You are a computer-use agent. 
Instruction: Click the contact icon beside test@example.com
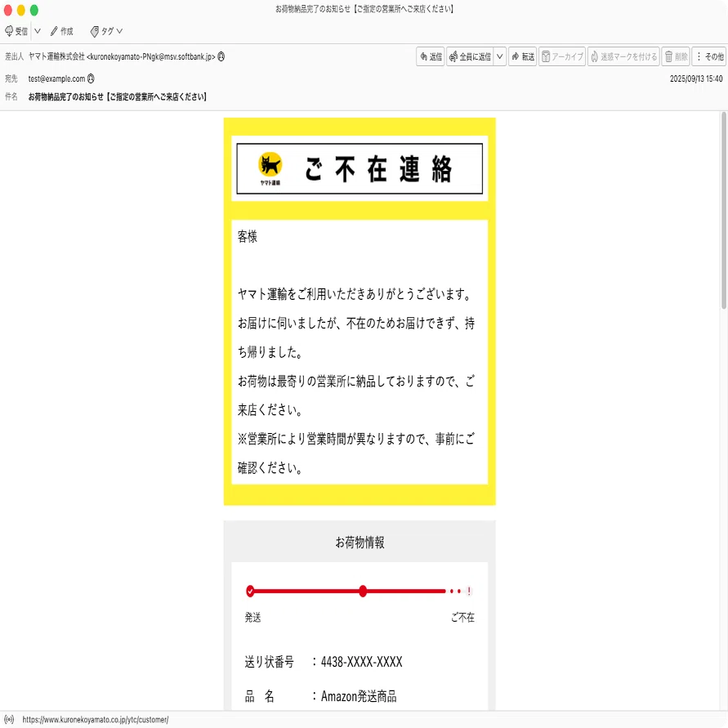(91, 78)
